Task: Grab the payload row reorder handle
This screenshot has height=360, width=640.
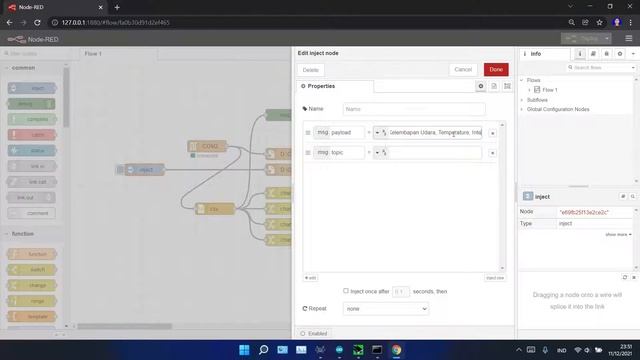Action: pyautogui.click(x=308, y=133)
